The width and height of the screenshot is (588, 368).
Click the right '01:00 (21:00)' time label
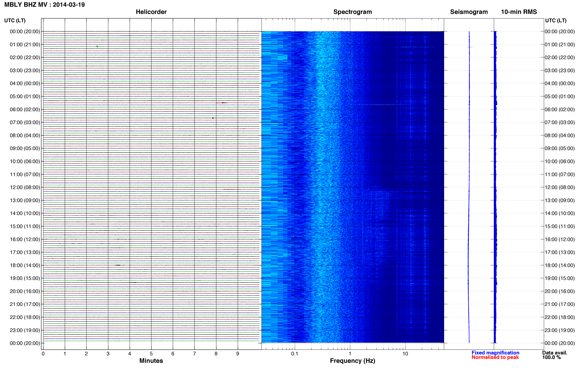point(560,45)
